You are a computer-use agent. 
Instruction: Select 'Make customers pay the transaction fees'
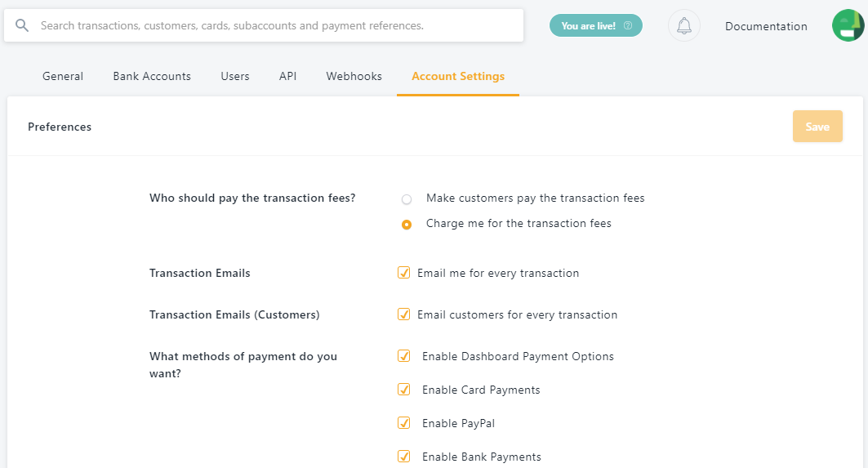point(407,198)
